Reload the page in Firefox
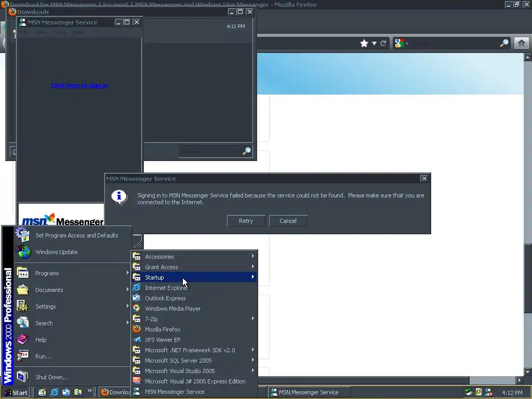532x399 pixels. (383, 43)
